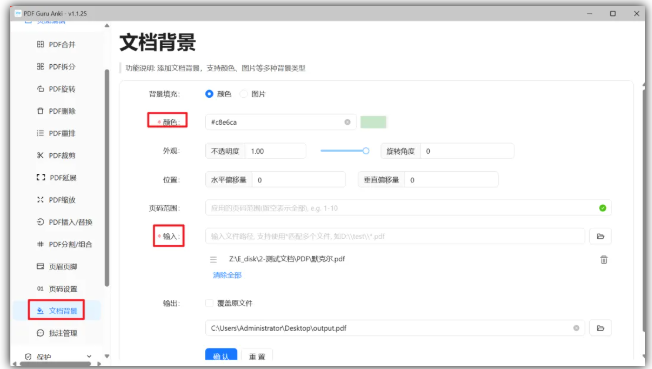
Task: Select 文档背景 sidebar item
Action: tap(57, 311)
